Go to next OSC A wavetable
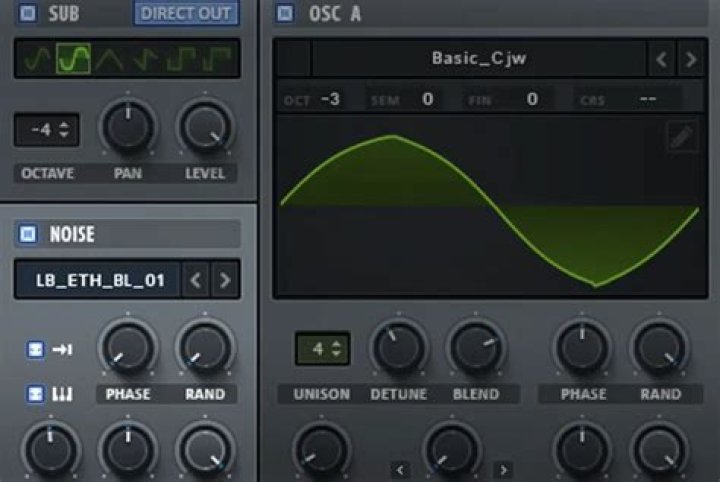 click(x=690, y=59)
